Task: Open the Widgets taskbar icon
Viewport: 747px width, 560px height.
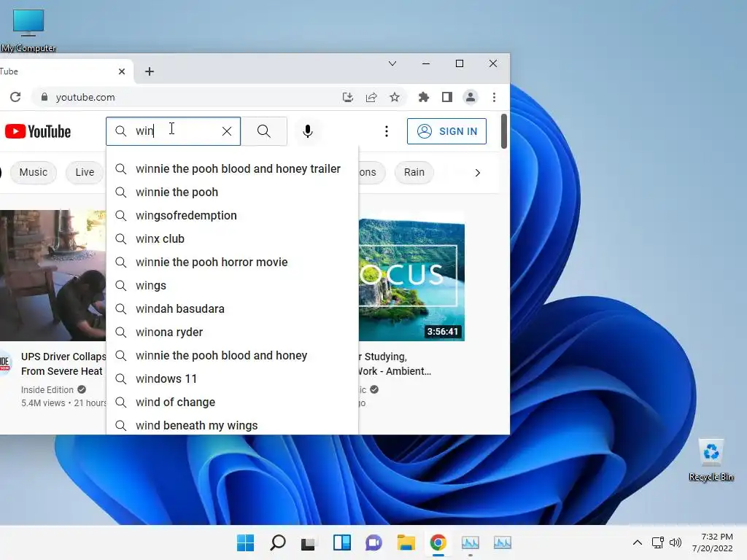Action: (341, 542)
